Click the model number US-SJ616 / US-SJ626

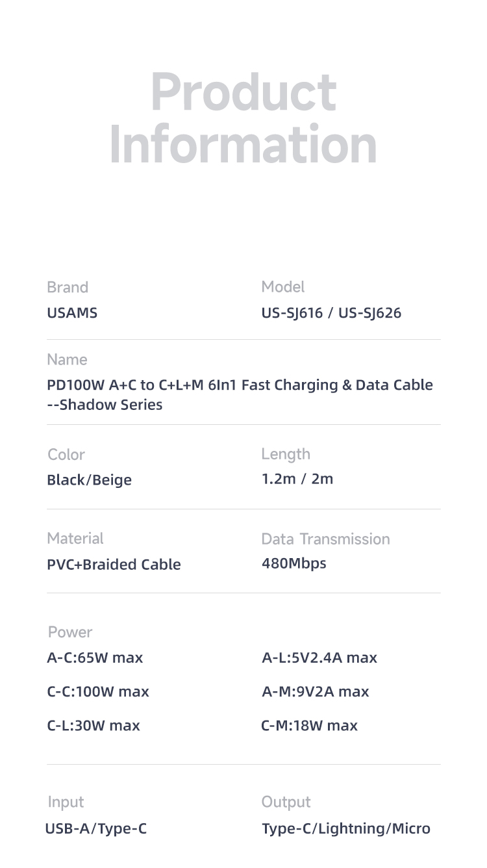(x=331, y=313)
